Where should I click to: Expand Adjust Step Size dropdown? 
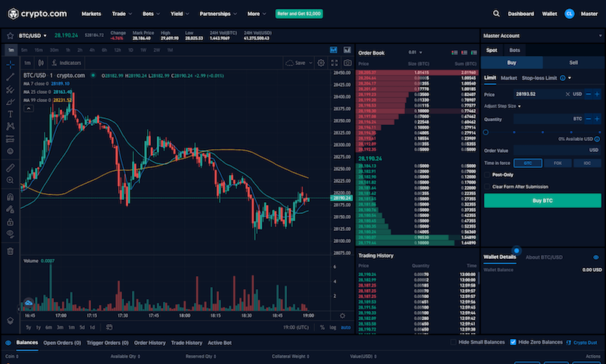tap(502, 106)
